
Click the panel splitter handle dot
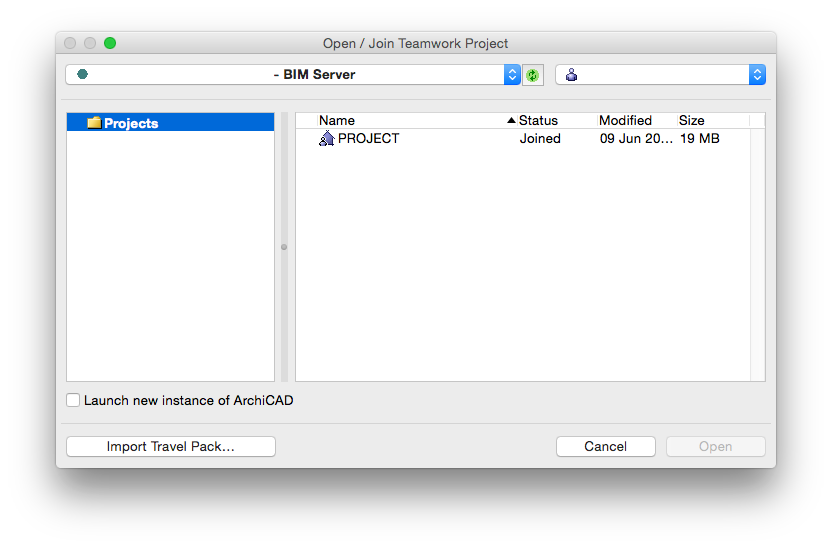point(284,247)
